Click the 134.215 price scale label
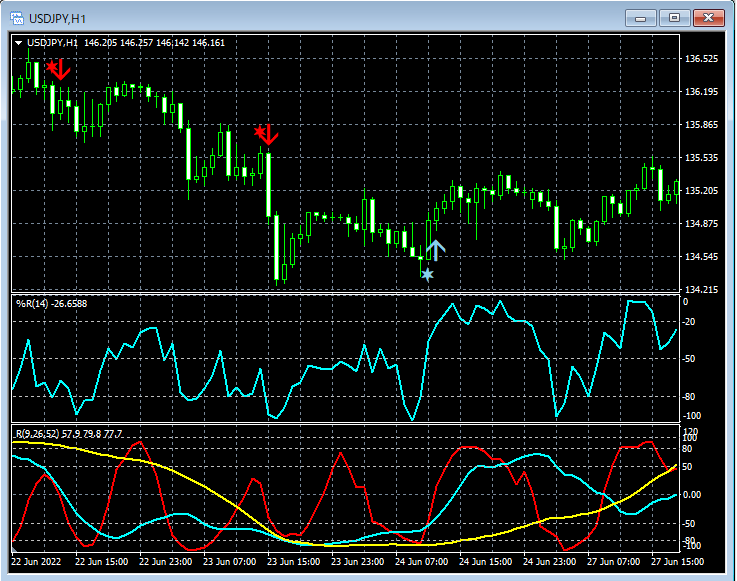Screen dimensions: 737x581 tap(701, 290)
